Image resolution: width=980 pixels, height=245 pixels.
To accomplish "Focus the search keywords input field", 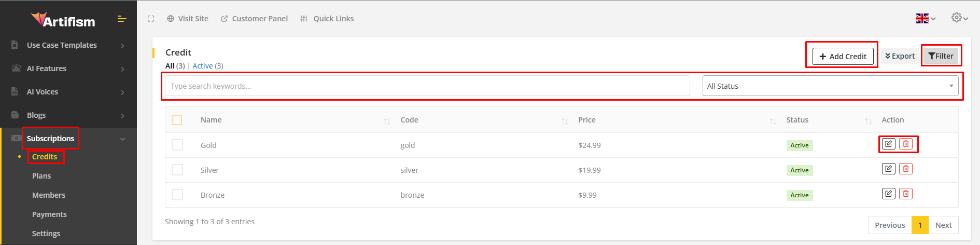I will (427, 86).
